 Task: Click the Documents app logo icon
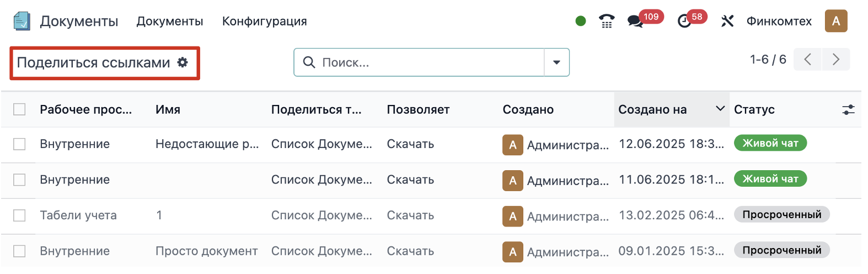[x=22, y=21]
